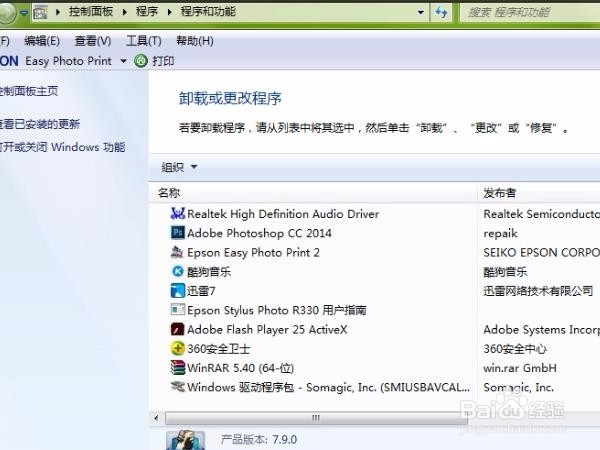This screenshot has width=600, height=450.
Task: Click the Easy Photo Print toolbar label
Action: (68, 61)
